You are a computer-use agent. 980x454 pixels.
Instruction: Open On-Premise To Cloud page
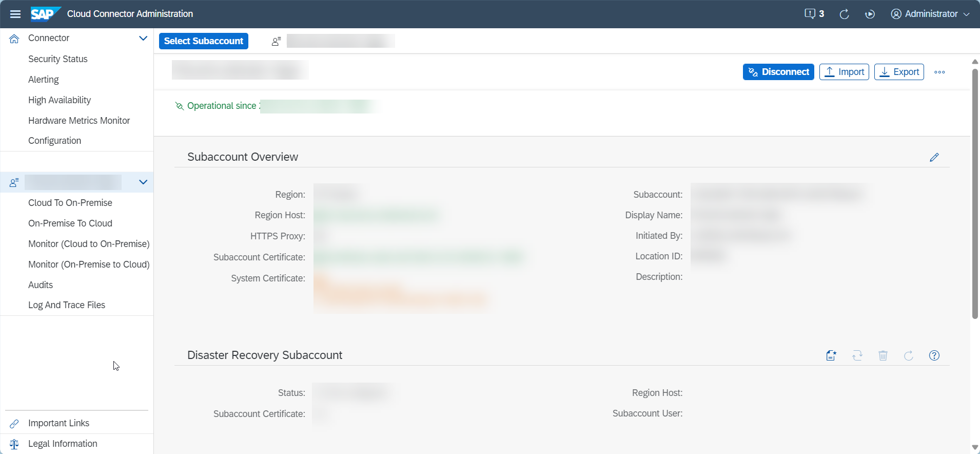tap(70, 223)
